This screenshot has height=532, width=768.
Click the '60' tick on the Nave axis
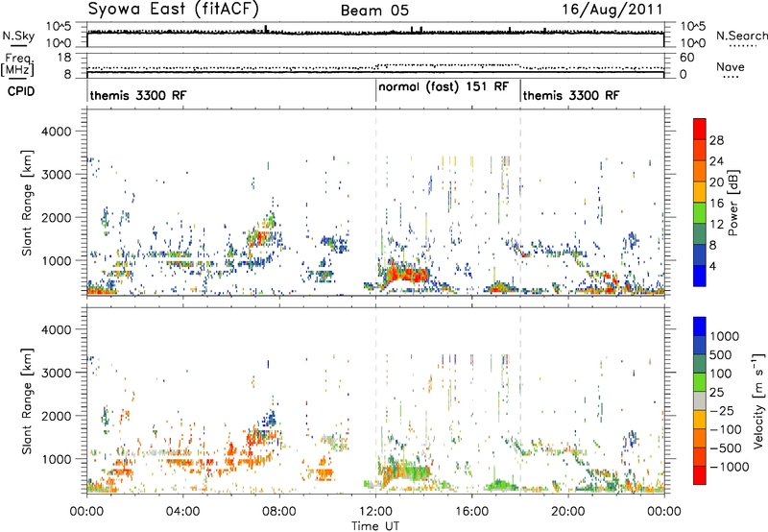coord(686,58)
